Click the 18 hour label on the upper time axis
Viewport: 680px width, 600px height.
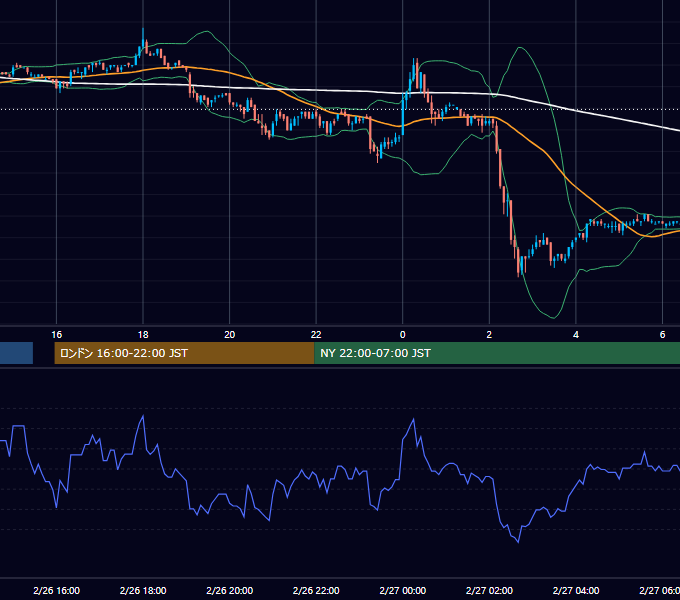tap(143, 335)
